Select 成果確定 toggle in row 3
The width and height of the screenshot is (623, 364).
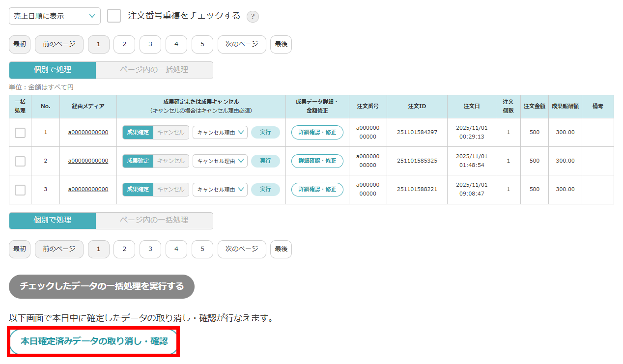coord(138,190)
